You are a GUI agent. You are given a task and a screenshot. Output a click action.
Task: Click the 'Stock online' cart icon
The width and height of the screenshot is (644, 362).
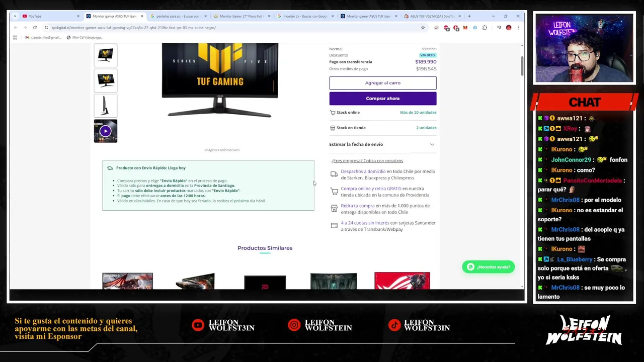(333, 113)
